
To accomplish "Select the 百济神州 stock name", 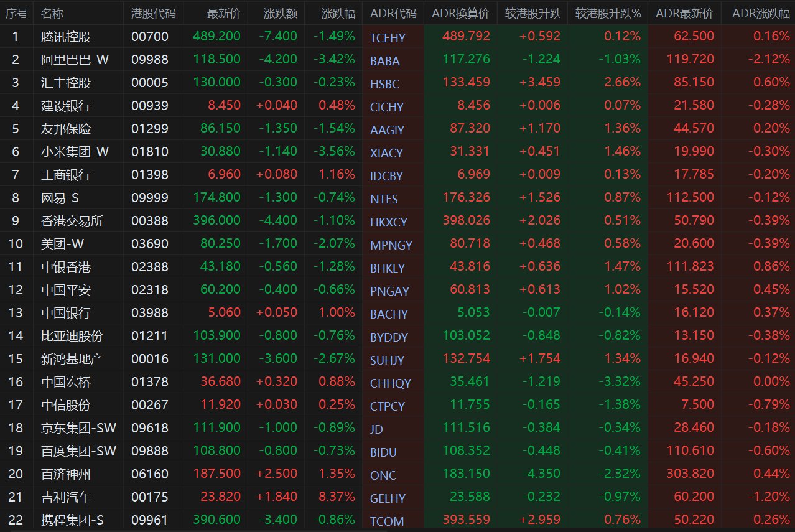I will (66, 474).
